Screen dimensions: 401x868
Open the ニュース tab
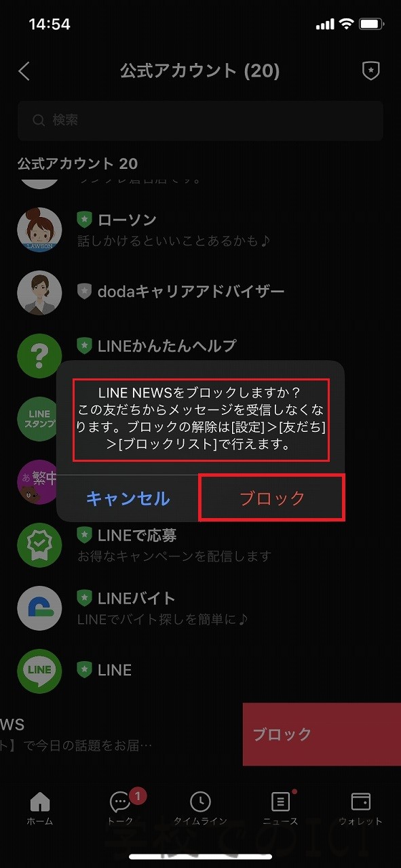coord(280,808)
